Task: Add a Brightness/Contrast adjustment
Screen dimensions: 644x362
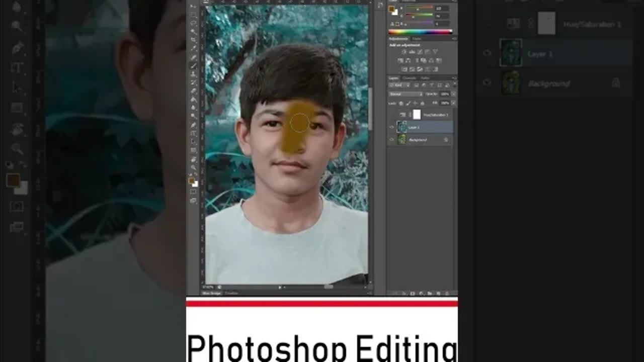Action: click(404, 51)
